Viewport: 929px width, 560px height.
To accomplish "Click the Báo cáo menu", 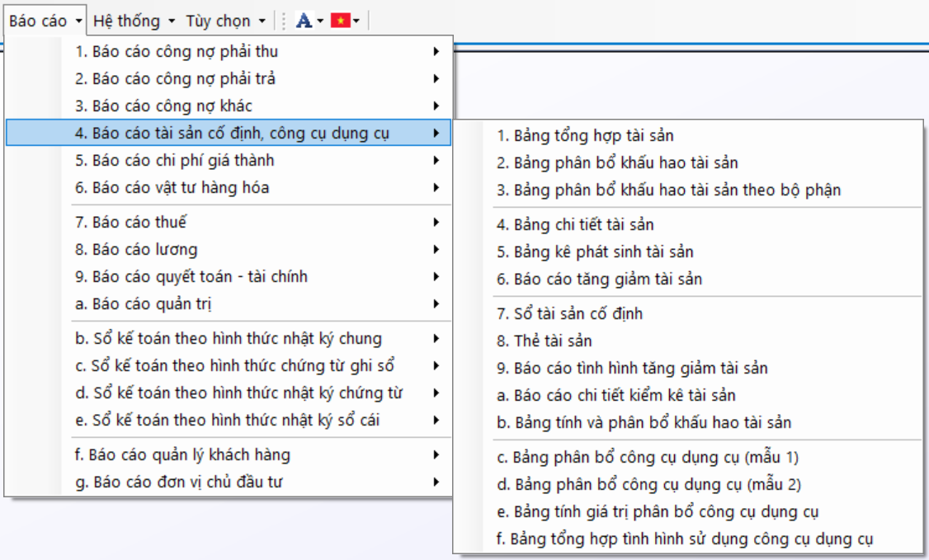I will (45, 21).
